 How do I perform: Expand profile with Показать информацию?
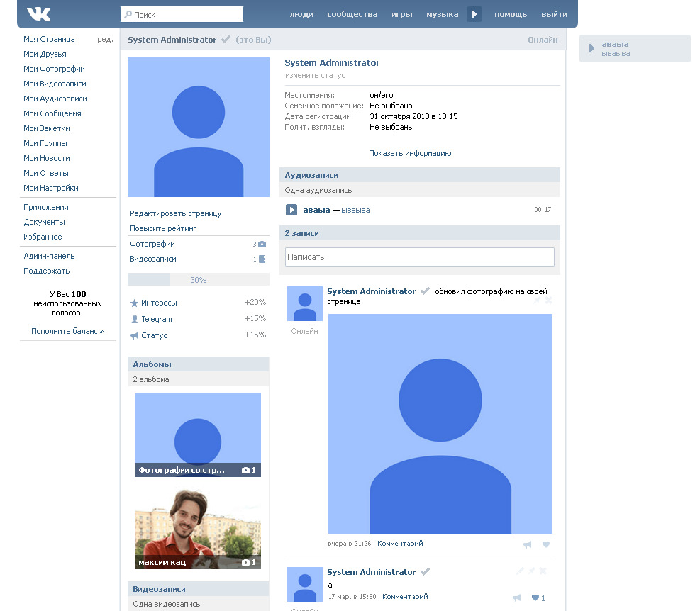[x=410, y=153]
